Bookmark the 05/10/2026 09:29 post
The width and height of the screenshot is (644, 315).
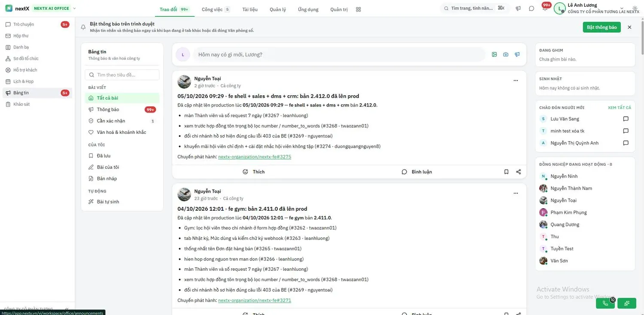tap(506, 172)
